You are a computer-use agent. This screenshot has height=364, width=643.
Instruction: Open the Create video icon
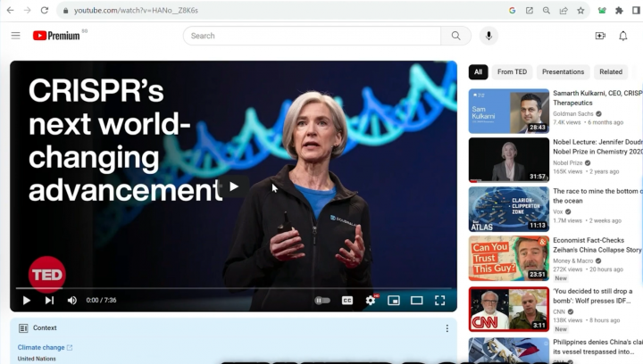click(x=600, y=36)
